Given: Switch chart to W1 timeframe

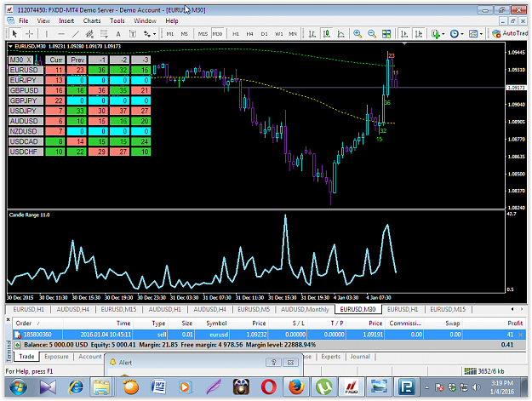Looking at the screenshot, I should pos(278,33).
